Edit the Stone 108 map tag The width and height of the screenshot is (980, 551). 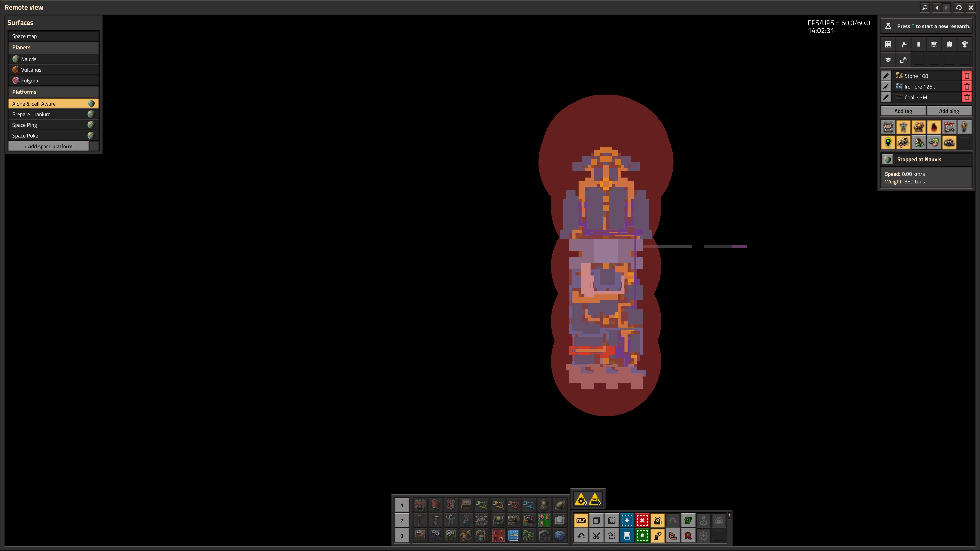click(x=886, y=76)
